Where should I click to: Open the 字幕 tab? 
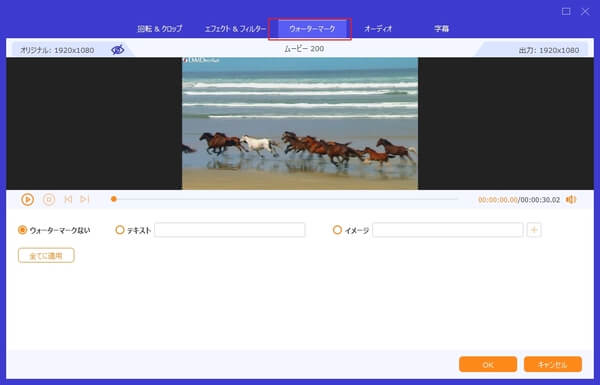pos(441,29)
